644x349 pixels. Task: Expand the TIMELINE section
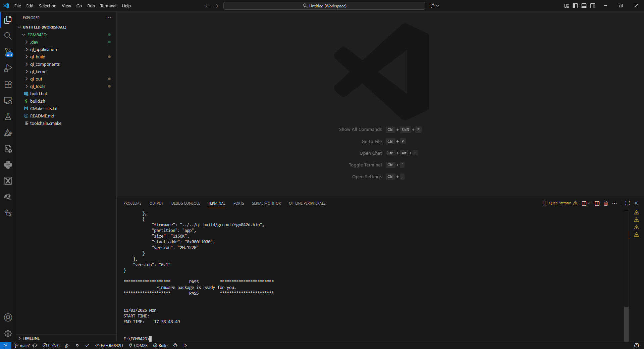point(31,338)
